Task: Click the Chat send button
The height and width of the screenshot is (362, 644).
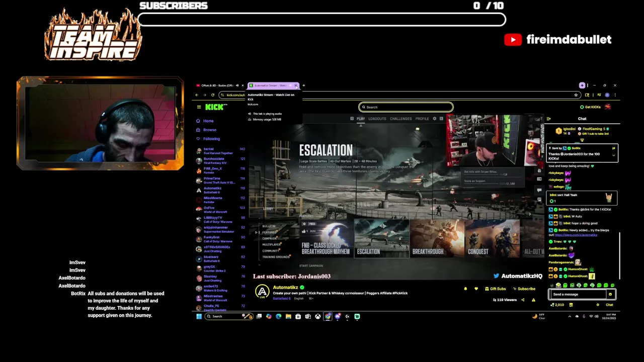Action: tap(609, 305)
